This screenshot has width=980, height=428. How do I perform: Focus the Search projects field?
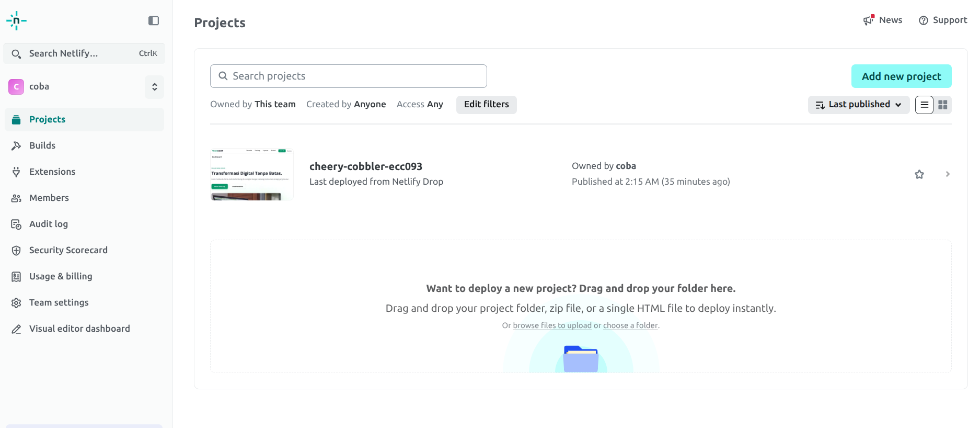(349, 76)
